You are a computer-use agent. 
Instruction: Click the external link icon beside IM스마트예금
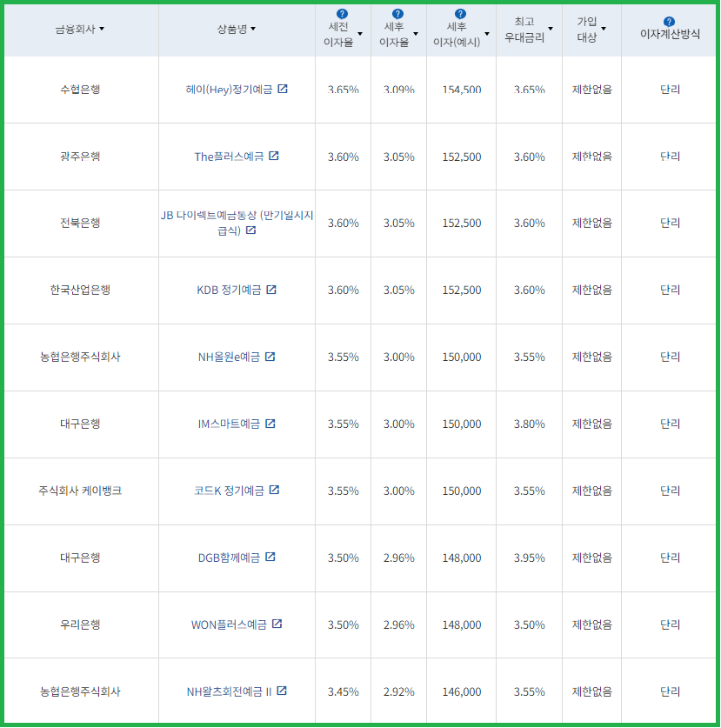[x=270, y=424]
